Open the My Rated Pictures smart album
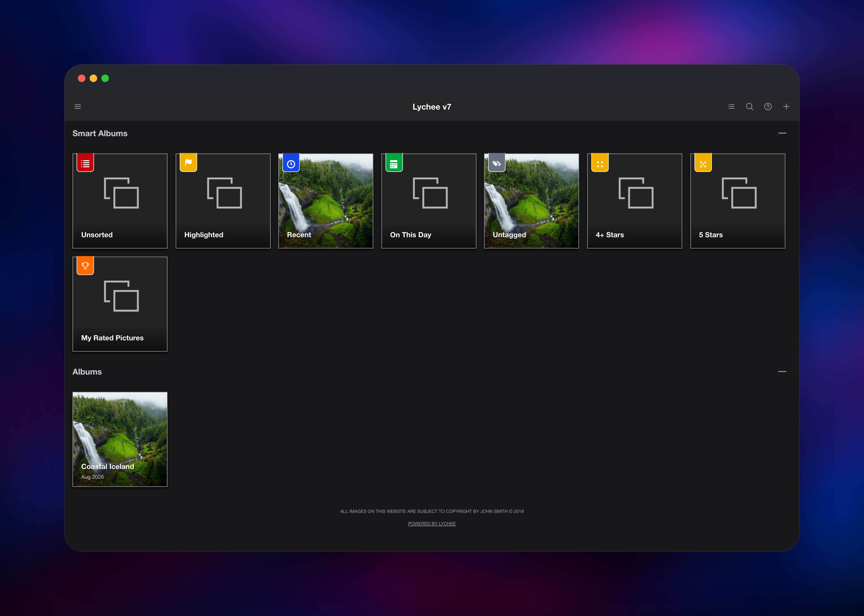Screen dimensions: 864x616 tap(120, 304)
